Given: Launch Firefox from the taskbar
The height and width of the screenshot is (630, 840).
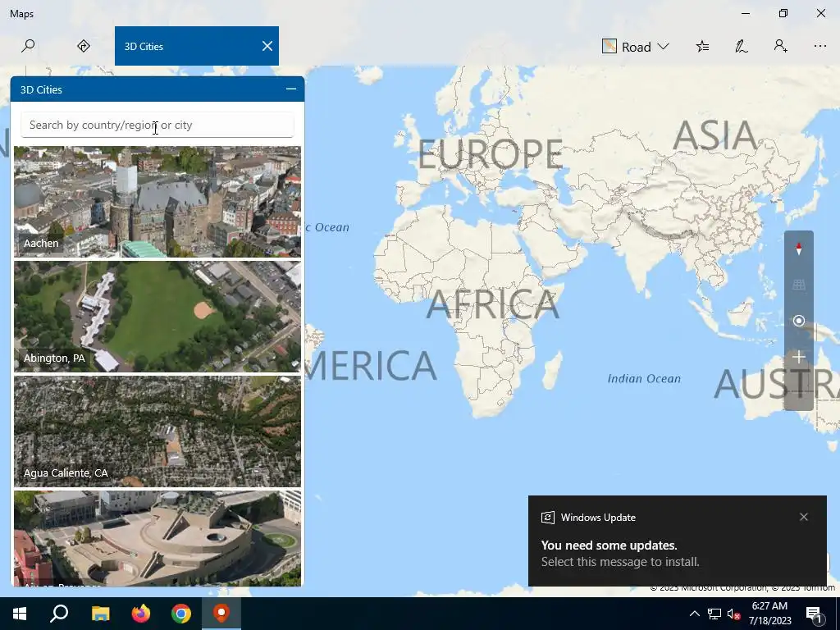Looking at the screenshot, I should pos(141,614).
